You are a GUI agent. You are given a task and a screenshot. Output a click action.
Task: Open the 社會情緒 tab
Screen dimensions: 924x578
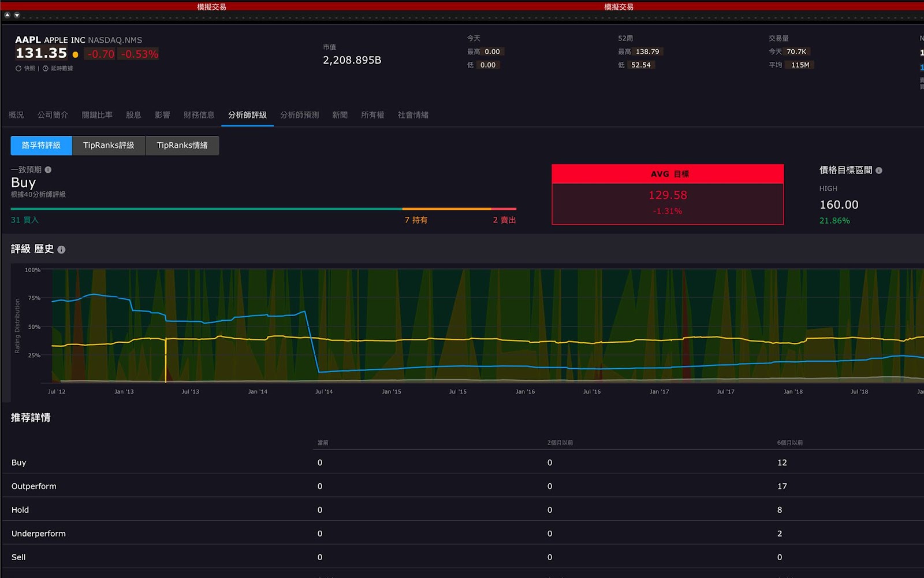point(413,115)
